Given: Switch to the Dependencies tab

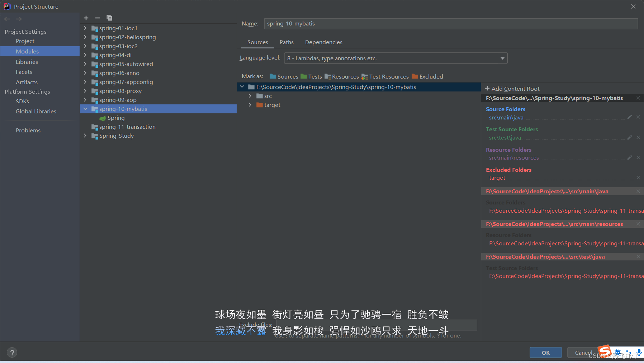Looking at the screenshot, I should click(323, 42).
